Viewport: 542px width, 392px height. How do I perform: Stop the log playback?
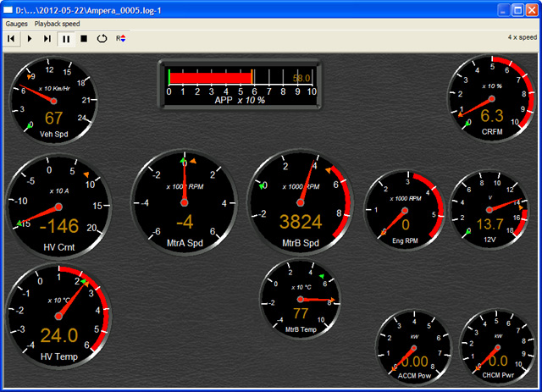84,39
